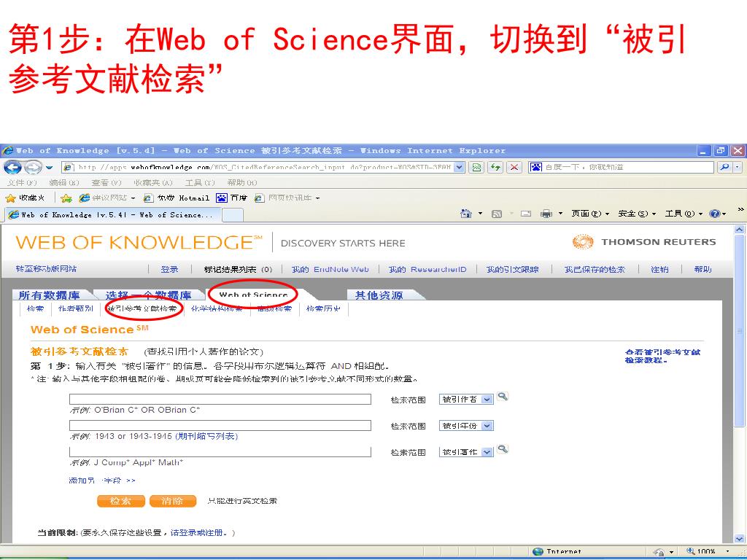Open the 工具(T) menu in menu bar
Screen dimensions: 747x560
[200, 182]
